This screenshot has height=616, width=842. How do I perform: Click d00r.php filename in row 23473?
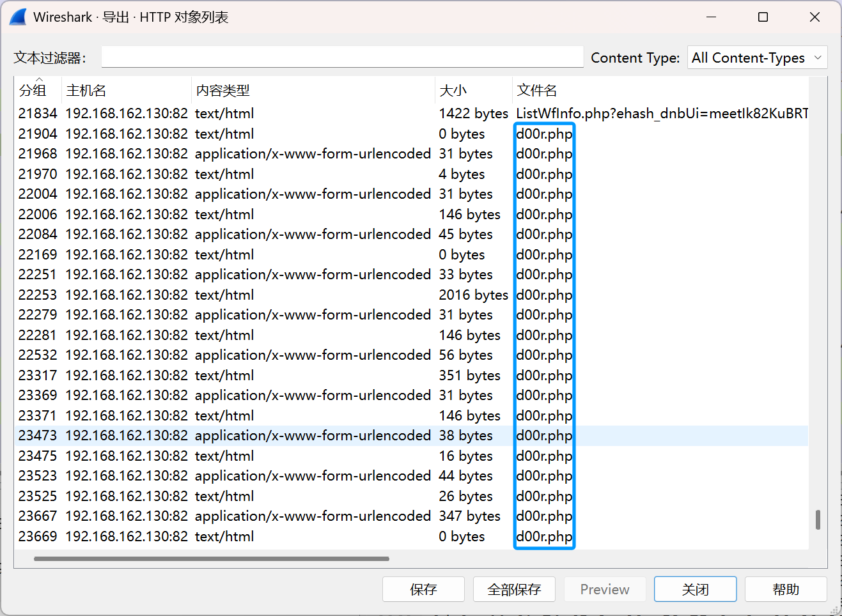tap(544, 435)
